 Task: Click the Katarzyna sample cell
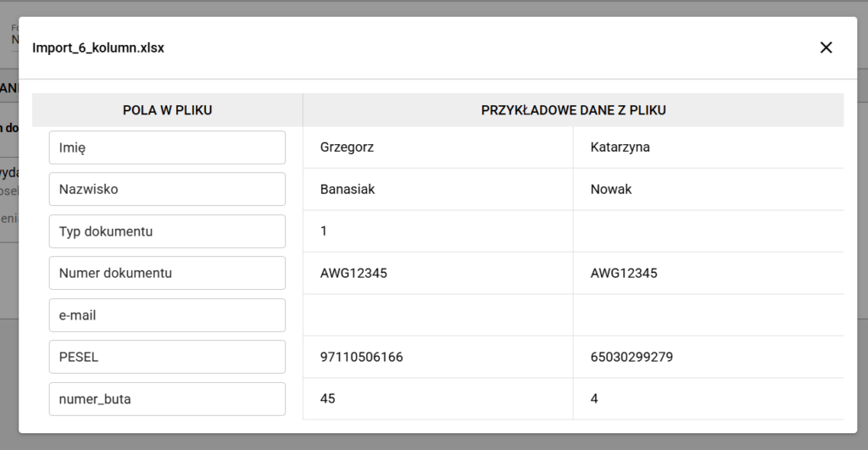coord(620,147)
